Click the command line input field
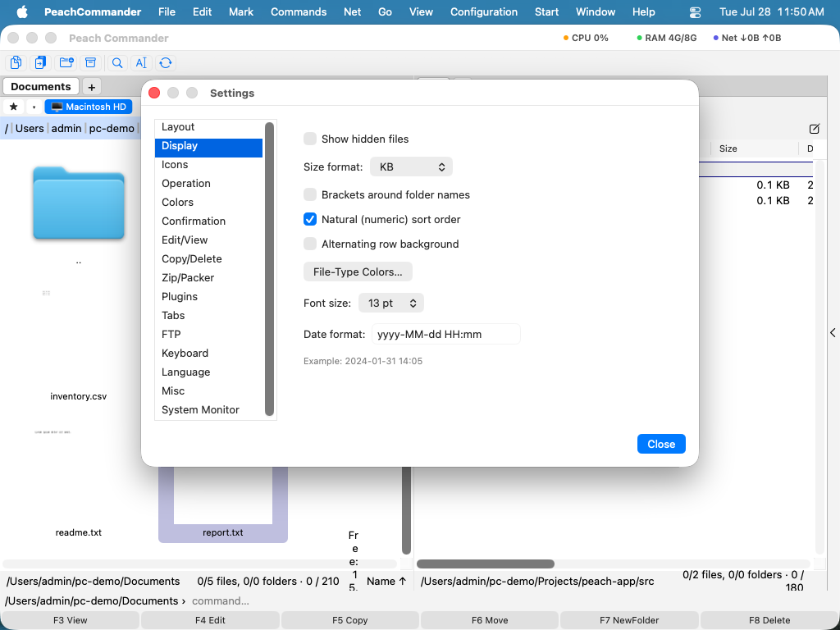840x630 pixels. [512, 601]
